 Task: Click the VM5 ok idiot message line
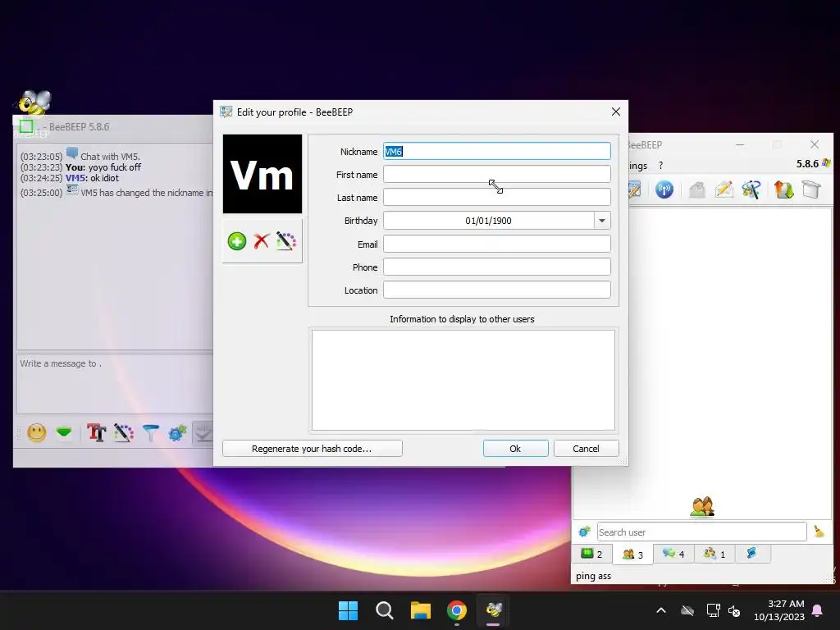70,178
